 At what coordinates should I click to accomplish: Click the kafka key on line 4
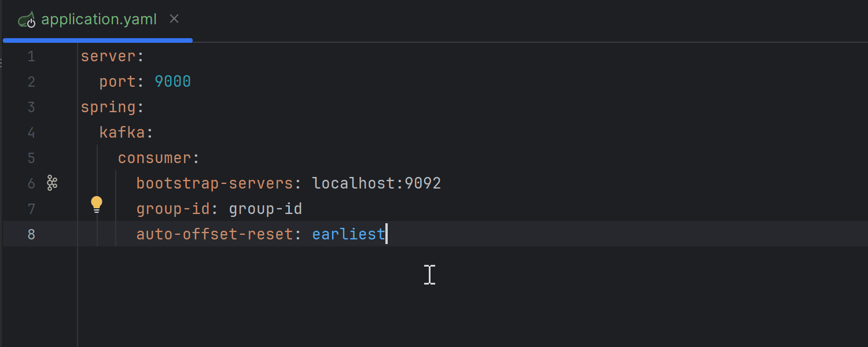(122, 132)
